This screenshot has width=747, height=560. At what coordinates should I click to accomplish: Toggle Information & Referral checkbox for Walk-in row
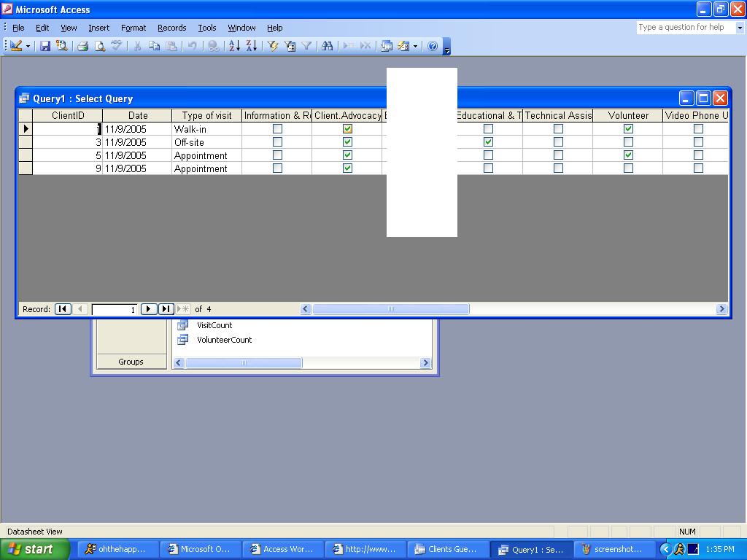coord(277,128)
